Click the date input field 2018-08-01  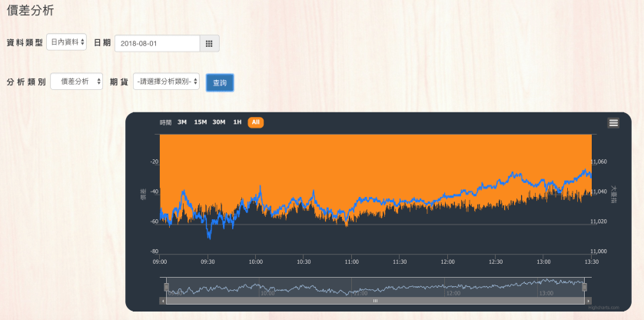point(157,44)
